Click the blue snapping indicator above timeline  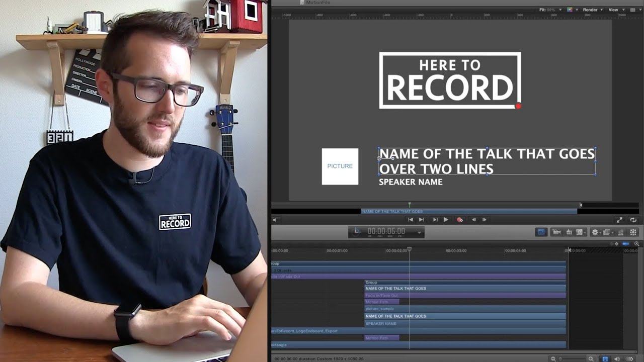626,244
